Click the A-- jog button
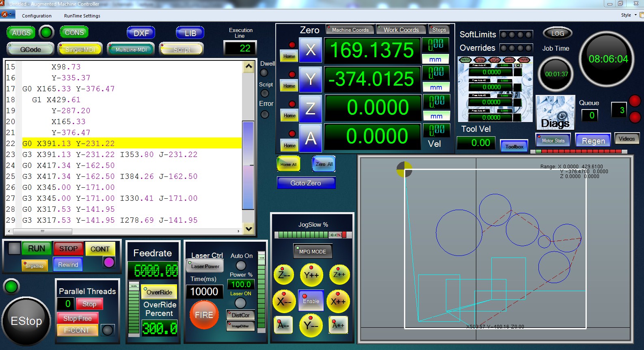This screenshot has width=644, height=350. (x=283, y=325)
